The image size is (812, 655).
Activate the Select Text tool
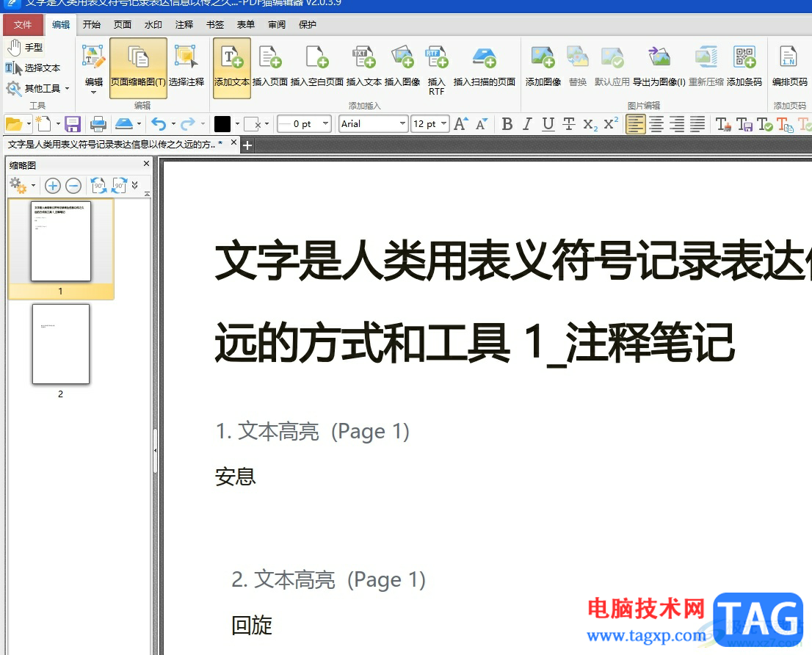point(32,68)
